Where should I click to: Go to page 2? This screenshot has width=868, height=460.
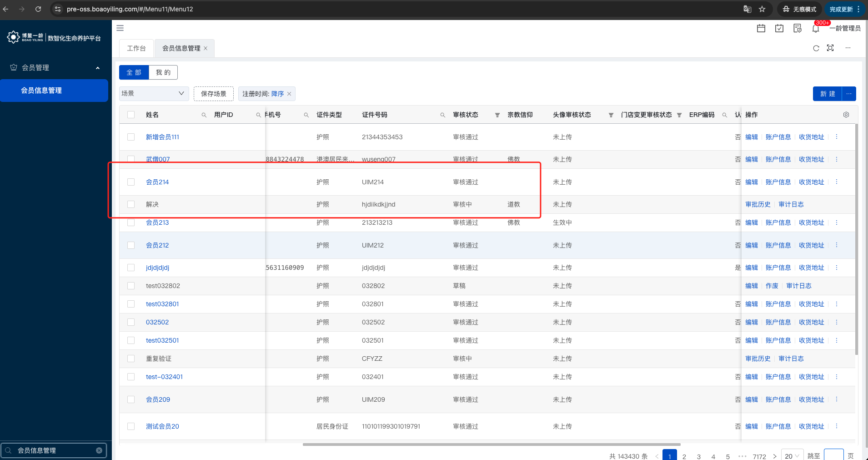(684, 456)
